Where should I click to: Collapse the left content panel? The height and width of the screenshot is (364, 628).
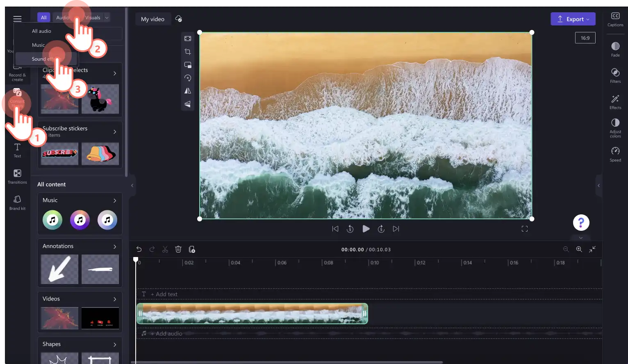click(x=132, y=185)
